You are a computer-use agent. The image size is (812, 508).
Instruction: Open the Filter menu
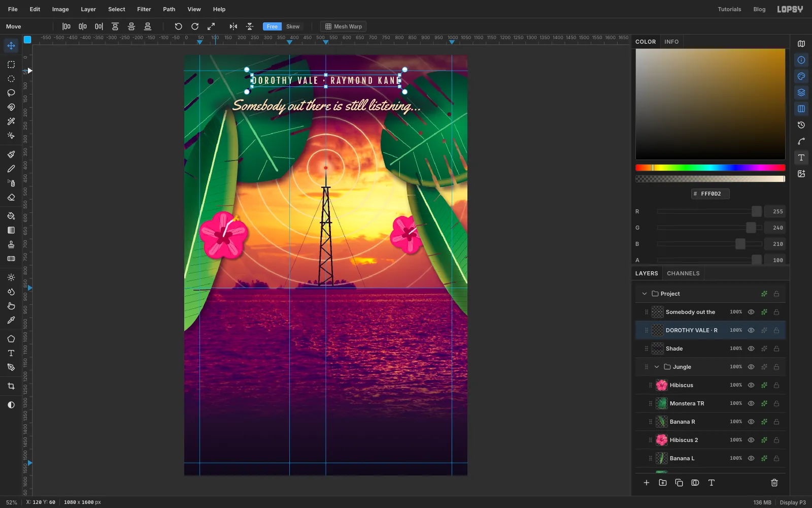pyautogui.click(x=144, y=9)
